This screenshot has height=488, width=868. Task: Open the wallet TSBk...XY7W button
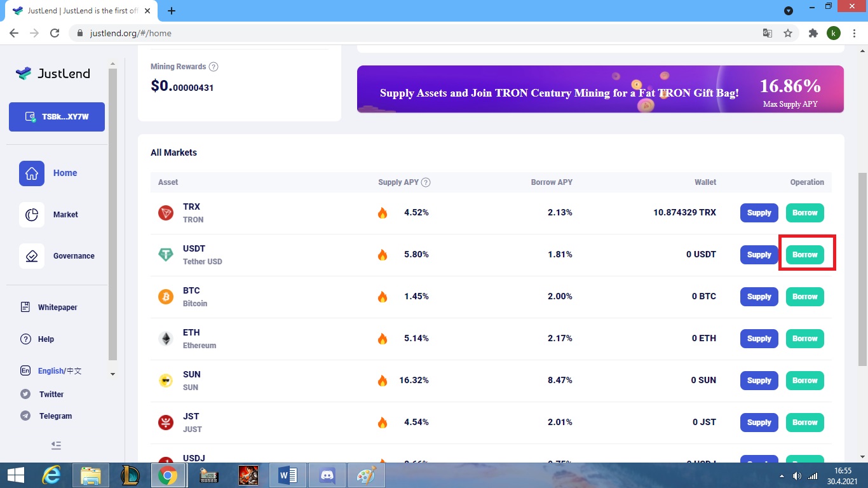[57, 117]
